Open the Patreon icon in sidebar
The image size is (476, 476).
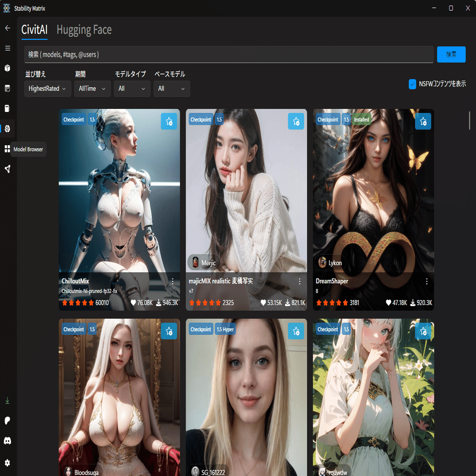pos(8,421)
